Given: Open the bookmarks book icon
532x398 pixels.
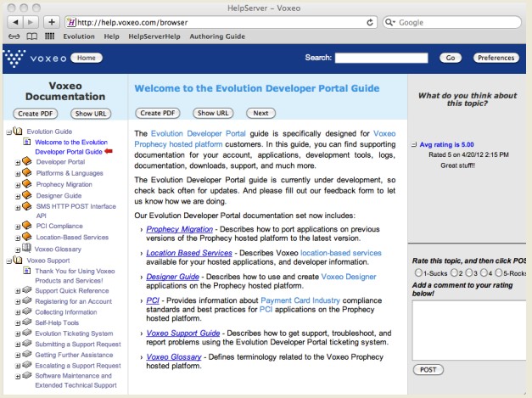Looking at the screenshot, I should 32,36.
